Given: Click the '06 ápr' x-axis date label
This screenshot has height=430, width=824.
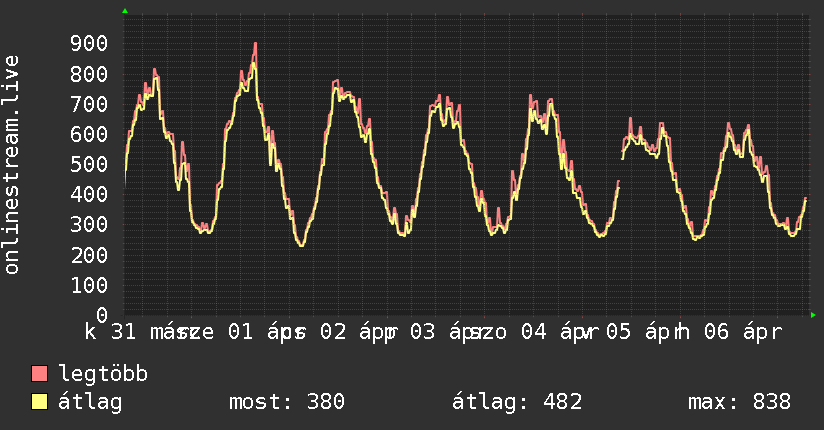Looking at the screenshot, I should [x=741, y=333].
